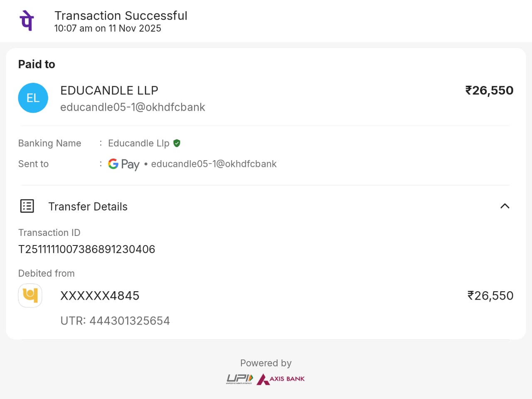This screenshot has height=399, width=532.
Task: Click the bold ₹26,550 paid amount
Action: point(489,90)
